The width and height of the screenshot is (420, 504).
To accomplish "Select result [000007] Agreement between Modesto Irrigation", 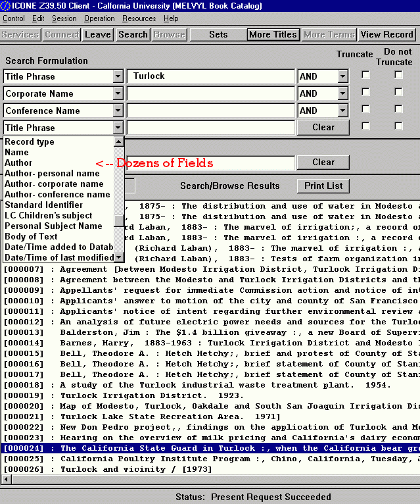I will coord(210,269).
